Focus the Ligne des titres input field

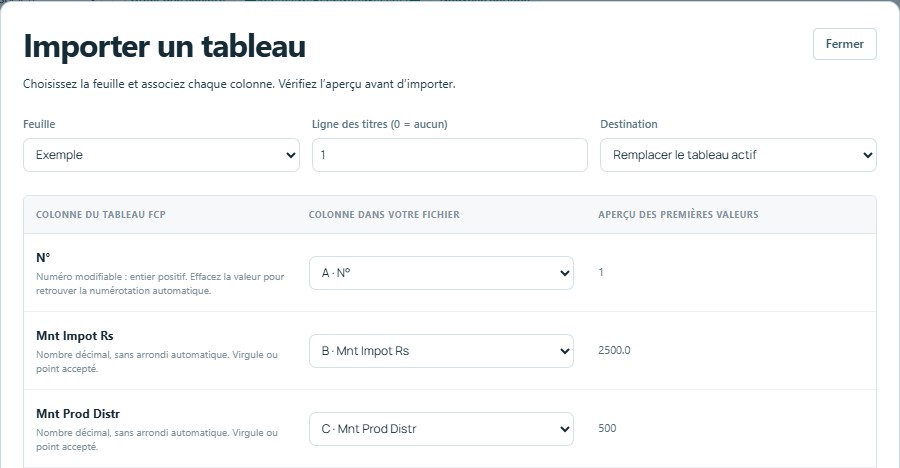point(449,155)
